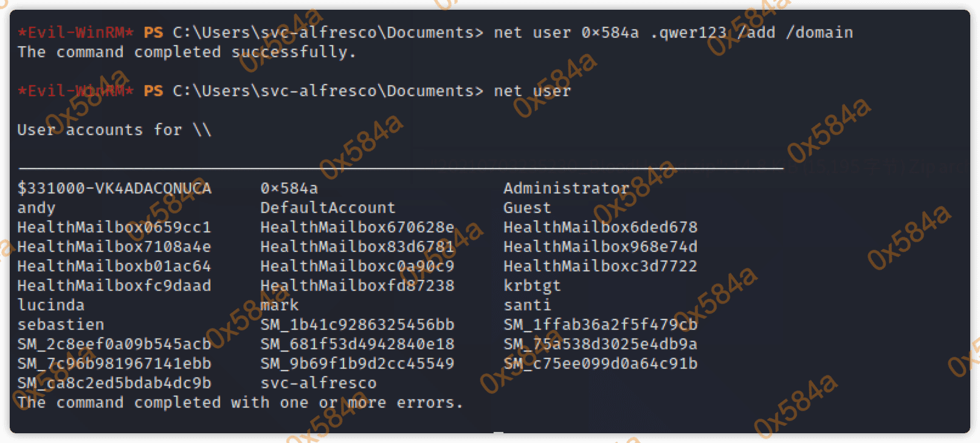
Task: Click the /add switch in the command
Action: coord(756,32)
